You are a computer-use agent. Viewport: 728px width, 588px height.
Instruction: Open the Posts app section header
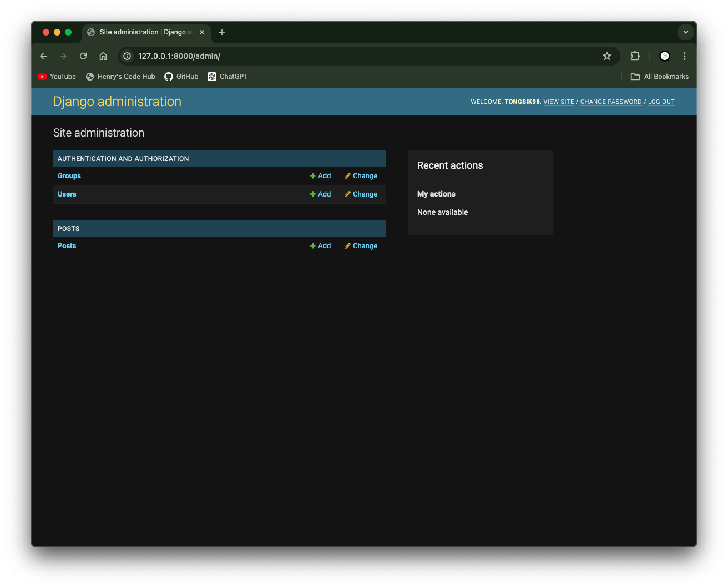click(x=69, y=229)
